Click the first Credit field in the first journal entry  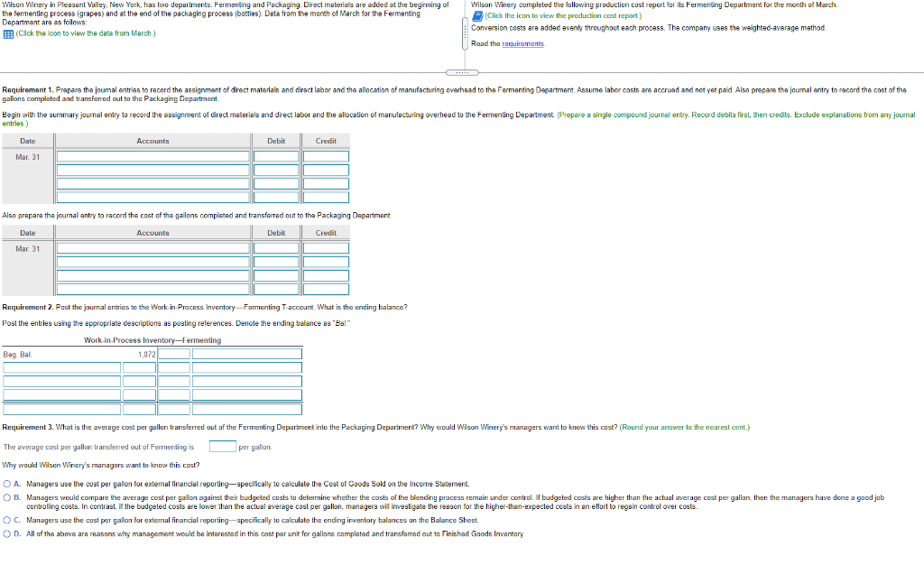point(326,156)
